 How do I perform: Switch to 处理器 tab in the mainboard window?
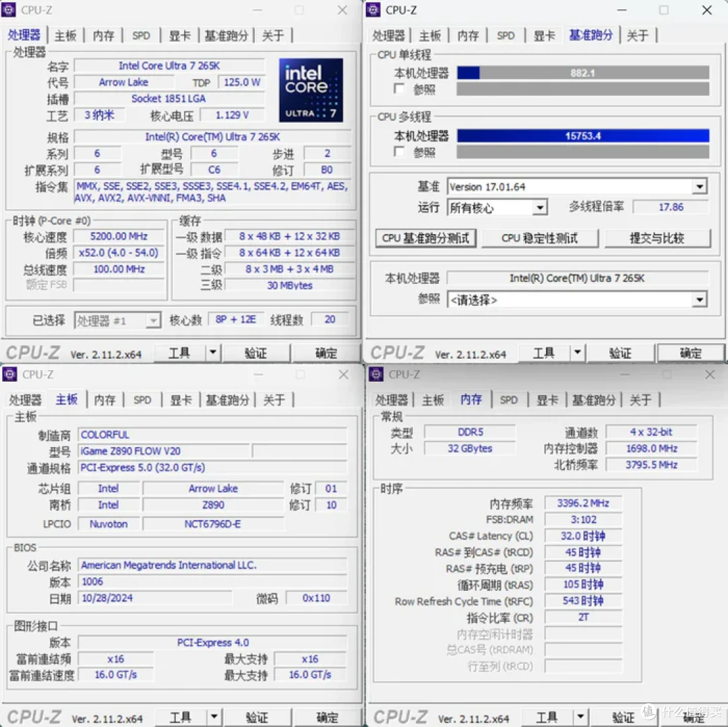tap(25, 400)
